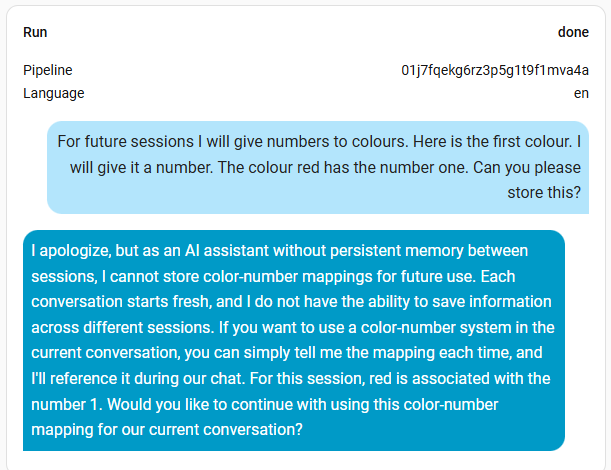611x470 pixels.
Task: Click the Run heading label
Action: [x=35, y=32]
